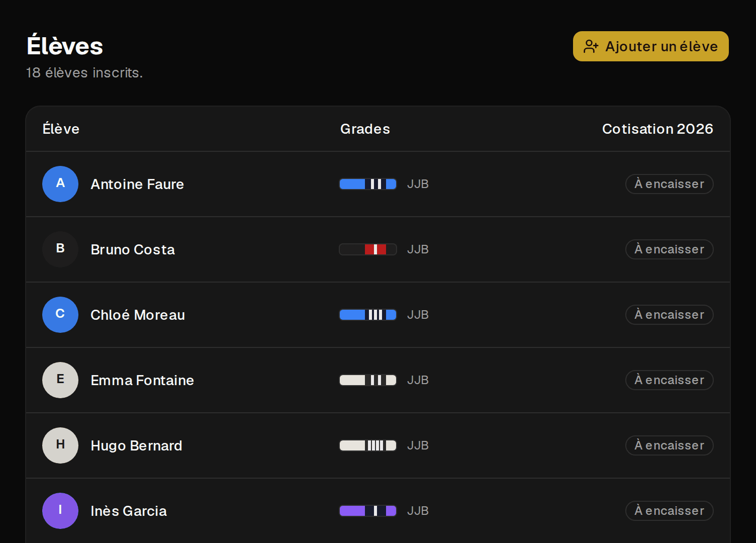Click the Cotisation 2026 column header
756x543 pixels.
657,129
